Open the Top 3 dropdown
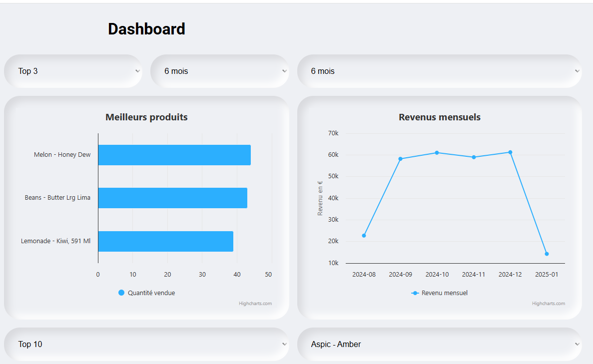 pos(73,71)
